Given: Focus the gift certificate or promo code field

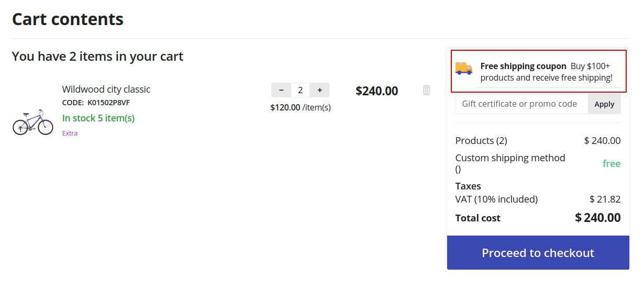Looking at the screenshot, I should coord(522,104).
